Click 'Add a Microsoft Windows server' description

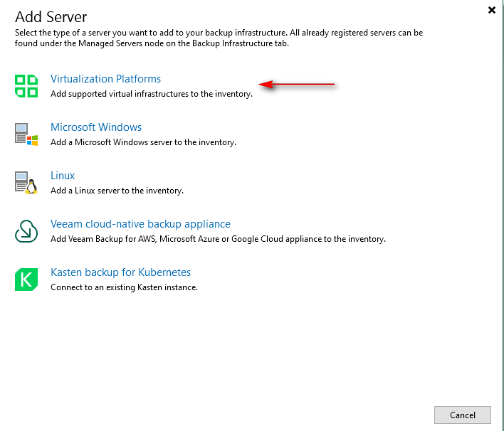pyautogui.click(x=143, y=142)
